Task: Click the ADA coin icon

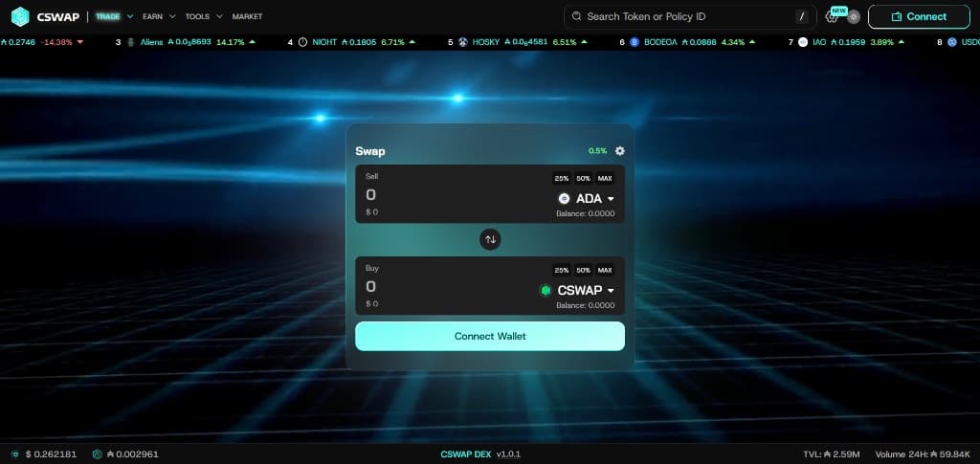Action: pos(565,199)
